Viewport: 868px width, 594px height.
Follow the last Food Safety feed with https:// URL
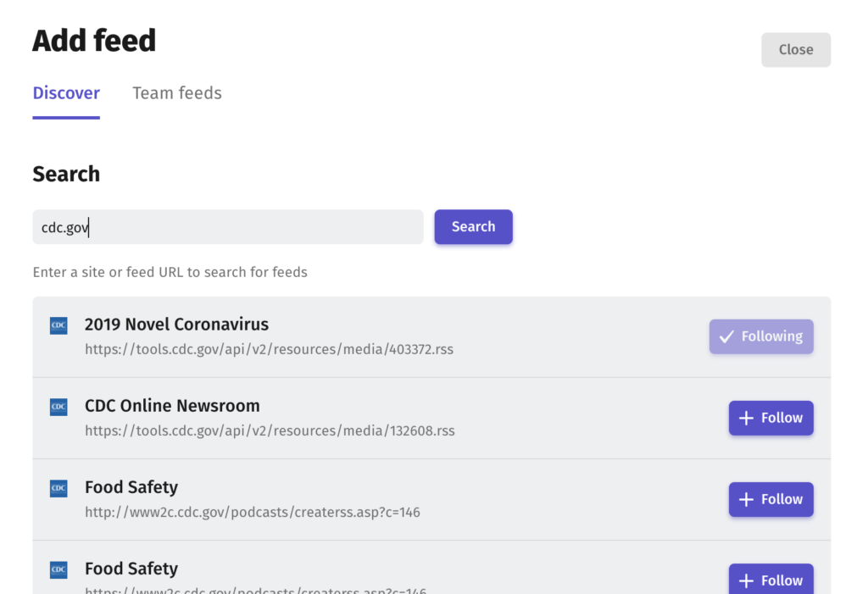(x=771, y=579)
